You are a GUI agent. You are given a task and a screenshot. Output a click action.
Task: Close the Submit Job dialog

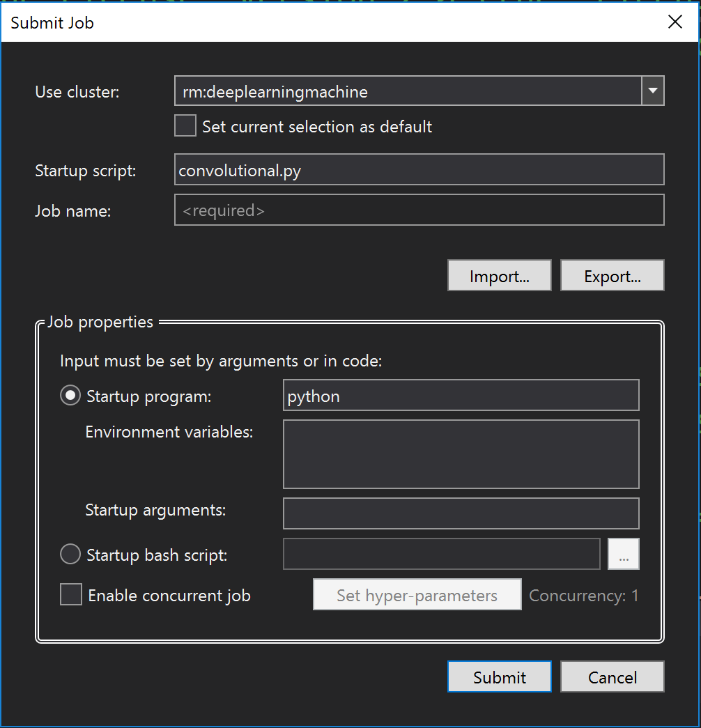(675, 22)
